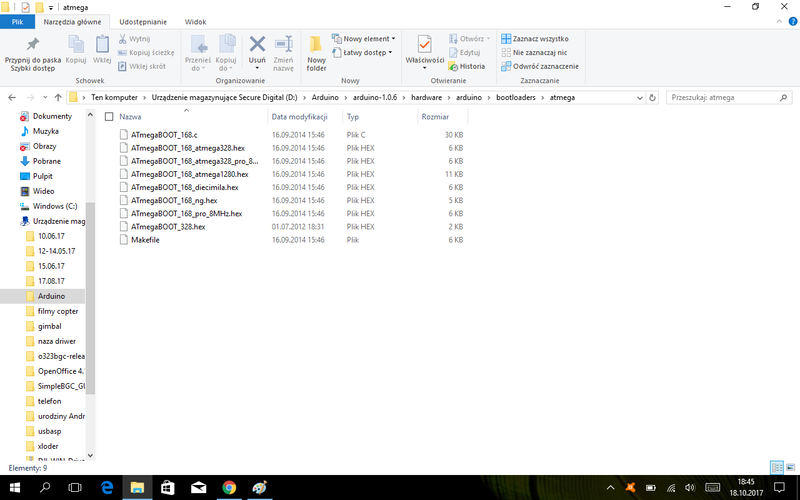This screenshot has height=500, width=800.
Task: Open Właściwości (properties) from the ribbon
Action: (425, 49)
